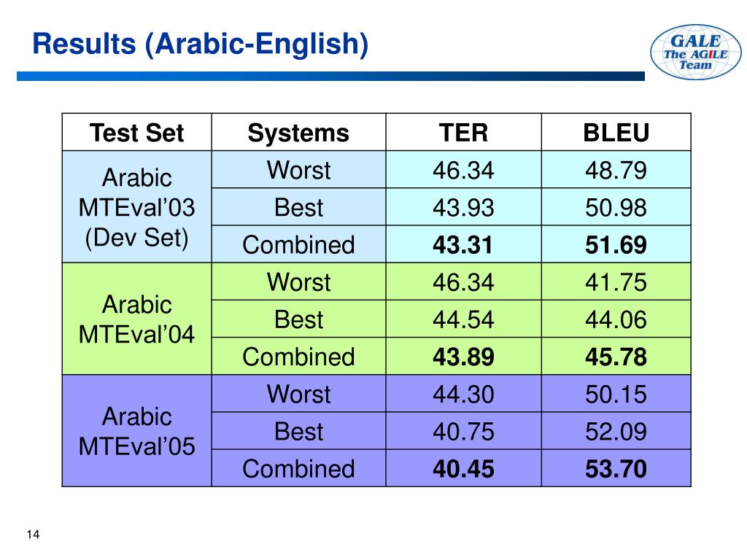Click the blue gradient bar under title
The image size is (747, 560).
click(x=330, y=76)
